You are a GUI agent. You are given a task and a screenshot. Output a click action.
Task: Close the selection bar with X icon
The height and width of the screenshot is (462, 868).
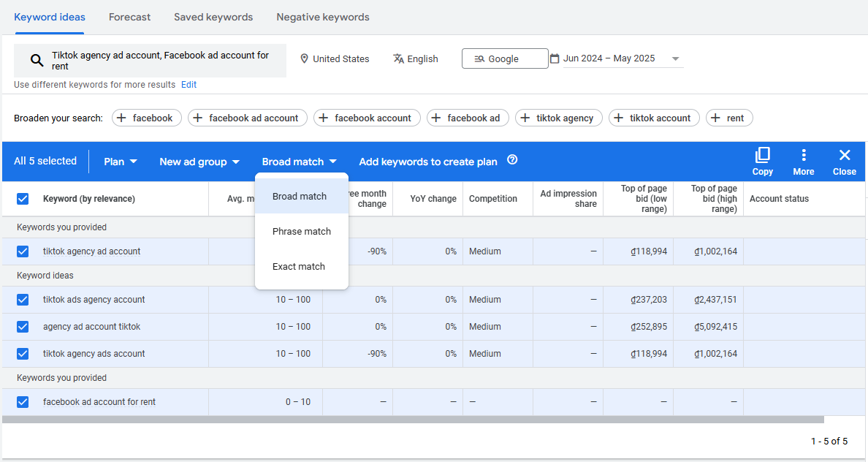844,154
